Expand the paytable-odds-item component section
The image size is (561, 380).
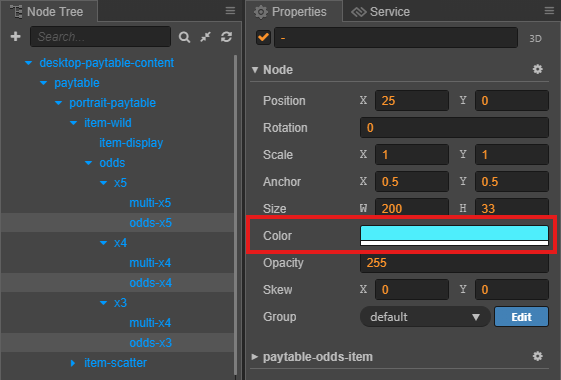click(x=254, y=357)
